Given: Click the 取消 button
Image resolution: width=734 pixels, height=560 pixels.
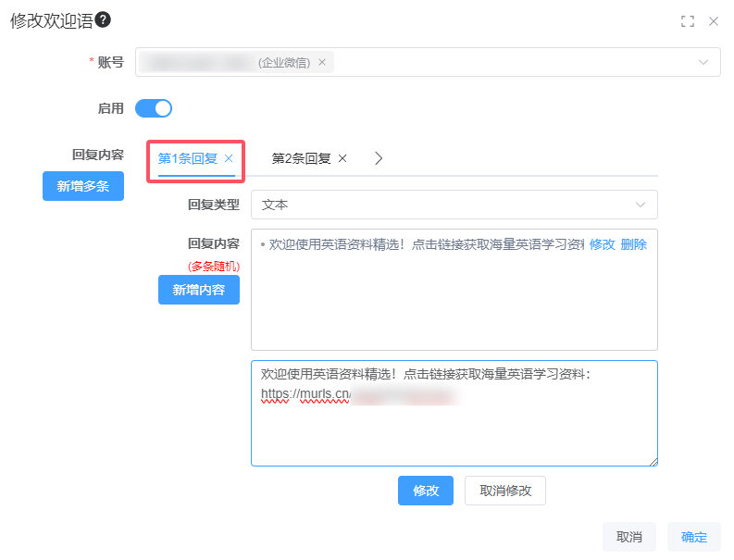Looking at the screenshot, I should 629,537.
